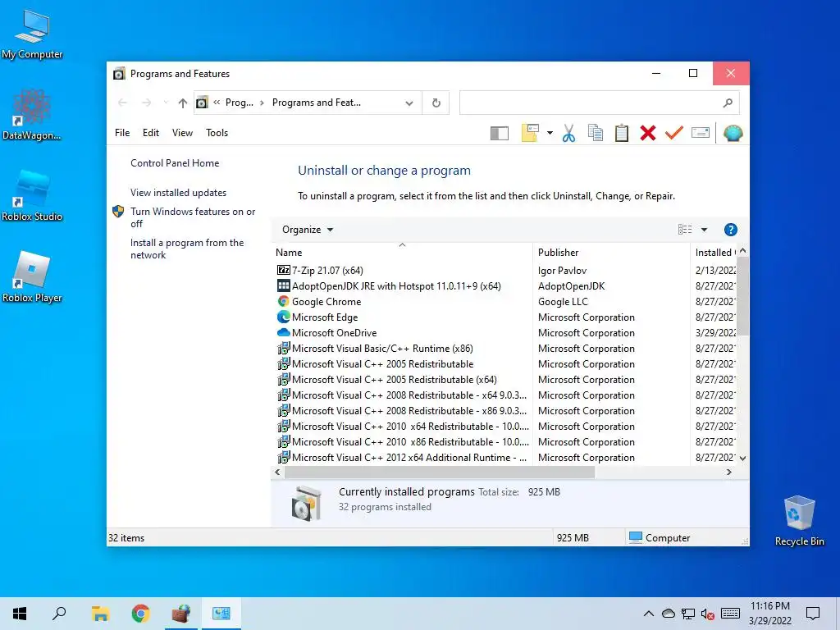Expand the address bar history dropdown
The width and height of the screenshot is (840, 630).
[409, 103]
